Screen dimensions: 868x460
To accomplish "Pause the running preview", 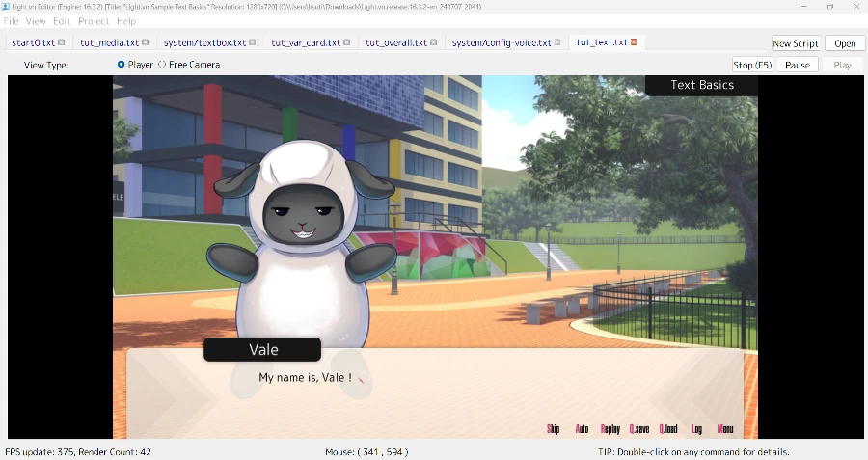I will pos(797,65).
